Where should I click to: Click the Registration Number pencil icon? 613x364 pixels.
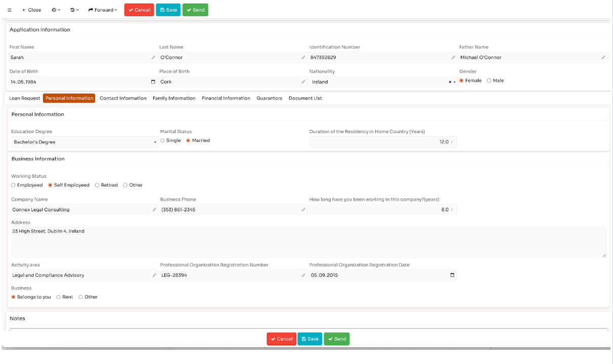pyautogui.click(x=303, y=276)
